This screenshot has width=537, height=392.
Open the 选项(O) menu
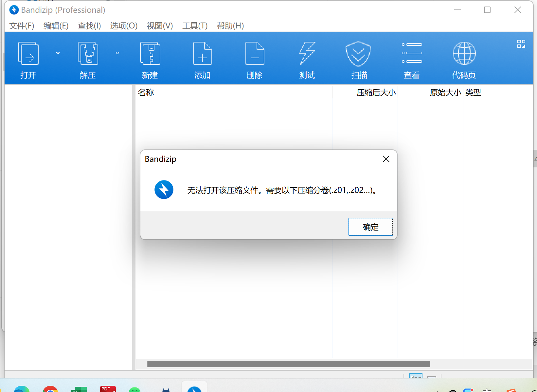pyautogui.click(x=124, y=26)
